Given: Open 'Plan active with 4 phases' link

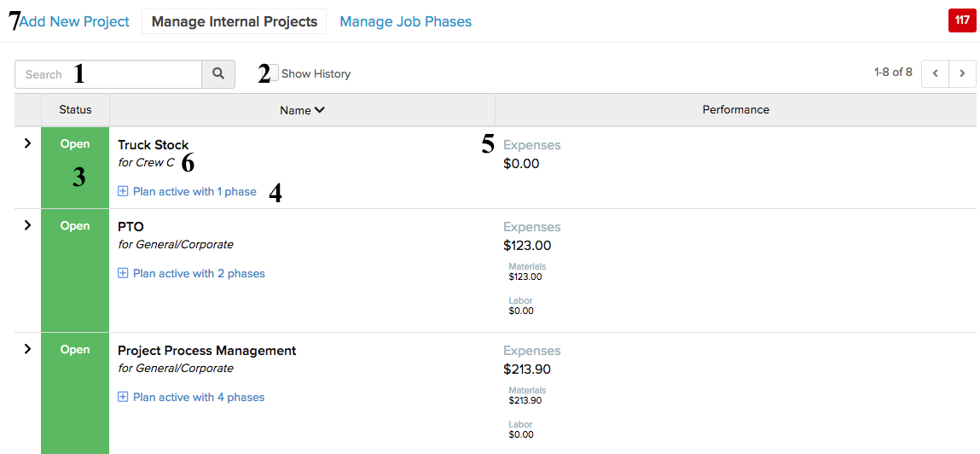Looking at the screenshot, I should pos(199,397).
